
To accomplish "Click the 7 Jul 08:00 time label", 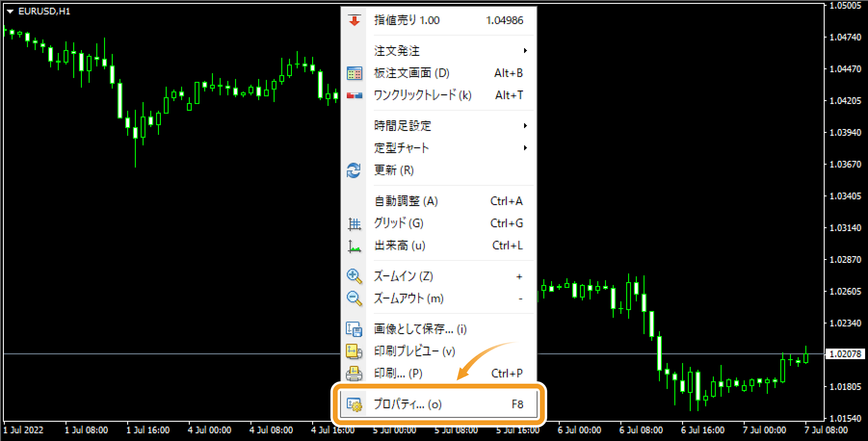I will pyautogui.click(x=826, y=430).
